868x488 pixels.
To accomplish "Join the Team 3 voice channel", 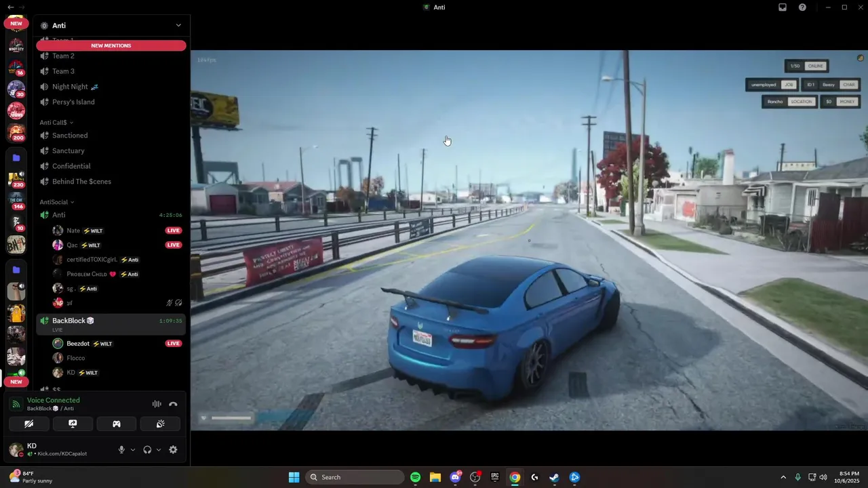I will (x=111, y=71).
